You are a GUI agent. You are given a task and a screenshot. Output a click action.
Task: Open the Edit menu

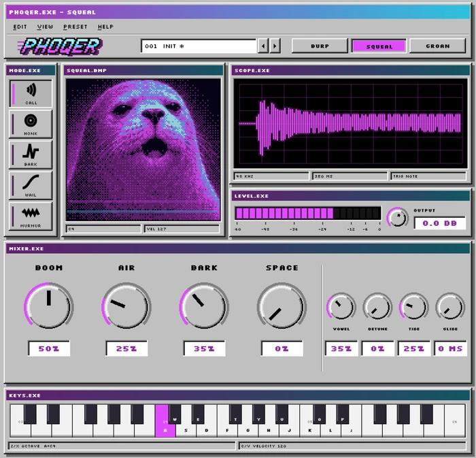[20, 27]
